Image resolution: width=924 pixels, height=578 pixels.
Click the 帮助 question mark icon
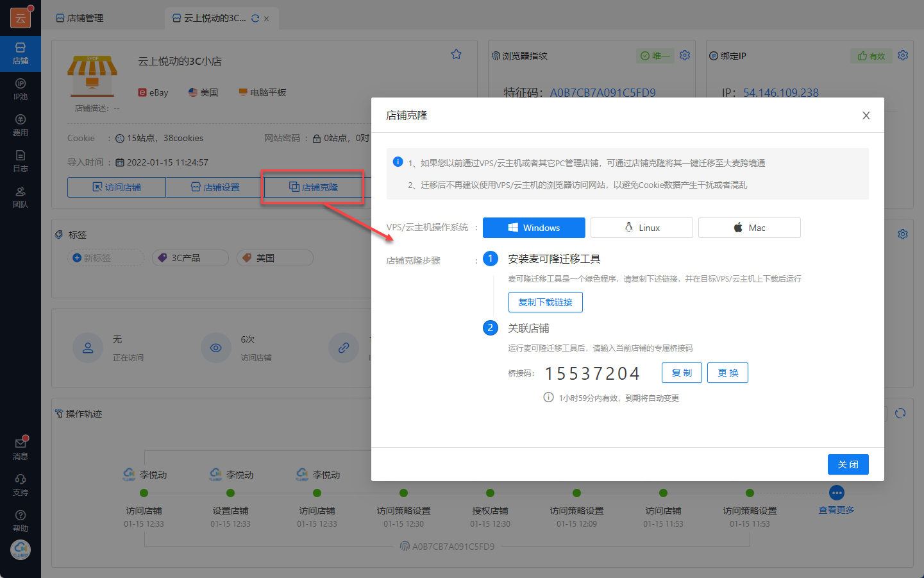coord(21,520)
